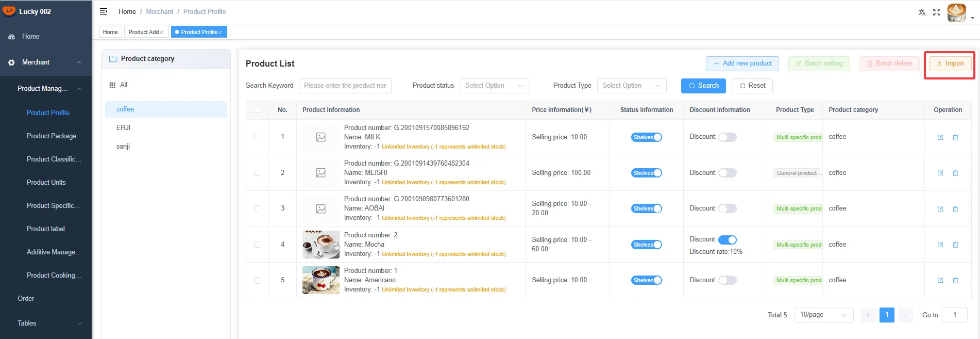The height and width of the screenshot is (339, 980).
Task: Click the Reset button
Action: pos(752,86)
